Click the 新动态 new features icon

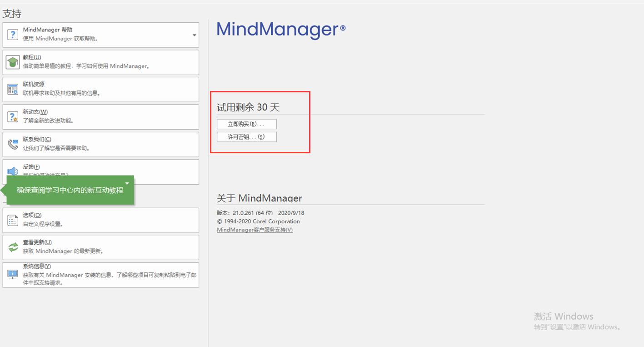(x=12, y=116)
